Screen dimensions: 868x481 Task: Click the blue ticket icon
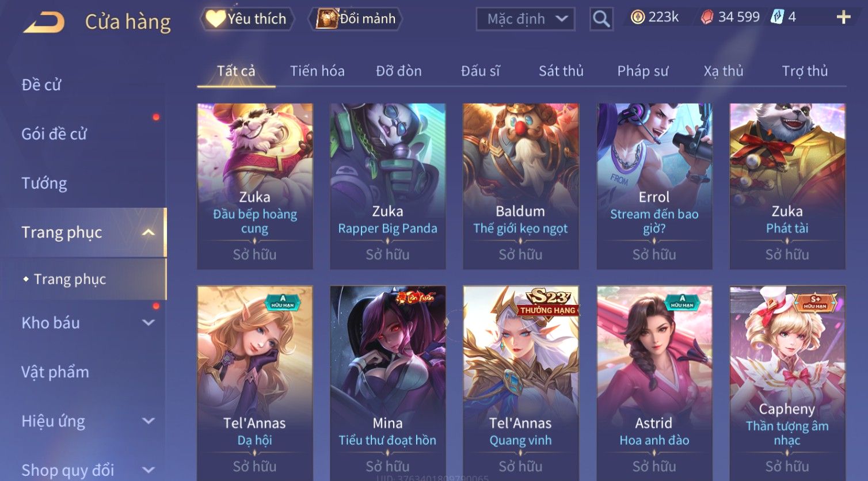point(778,17)
